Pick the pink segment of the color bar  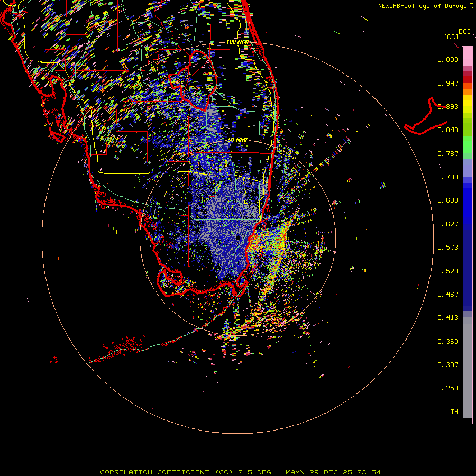(467, 57)
